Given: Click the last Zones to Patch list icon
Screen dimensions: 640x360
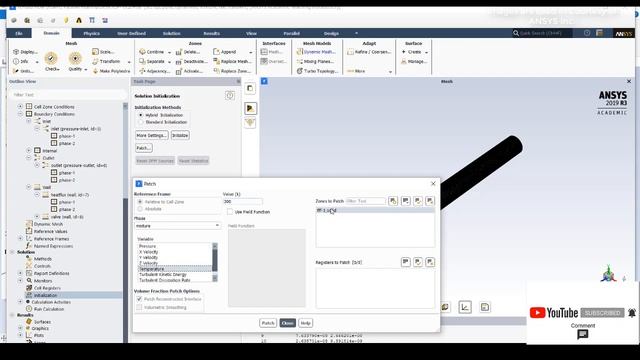Looking at the screenshot, I should point(430,201).
